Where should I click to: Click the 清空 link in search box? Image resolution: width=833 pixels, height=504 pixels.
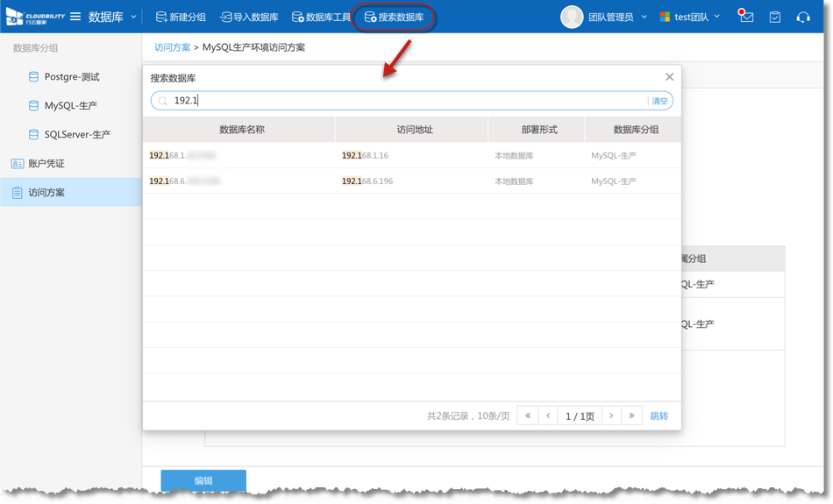(659, 101)
